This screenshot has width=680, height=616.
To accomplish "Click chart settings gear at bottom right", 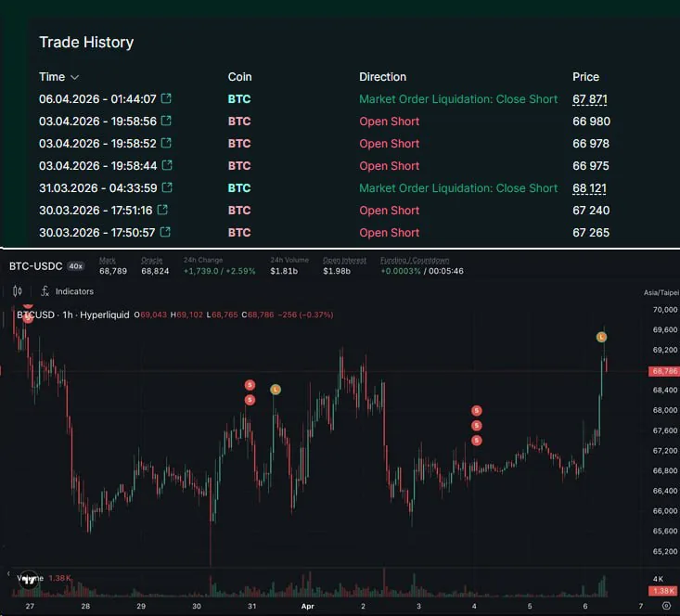I will (x=665, y=605).
